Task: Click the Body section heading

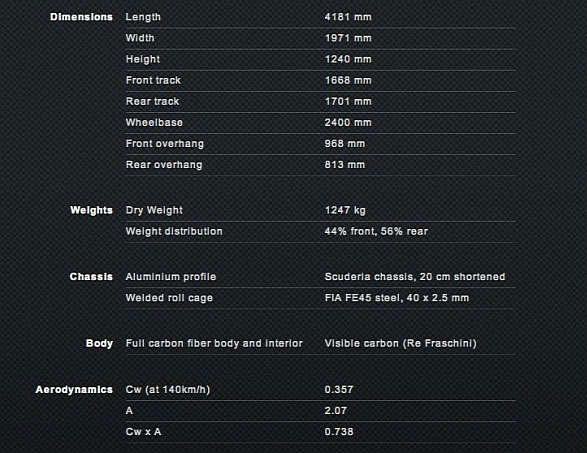Action: pyautogui.click(x=99, y=343)
